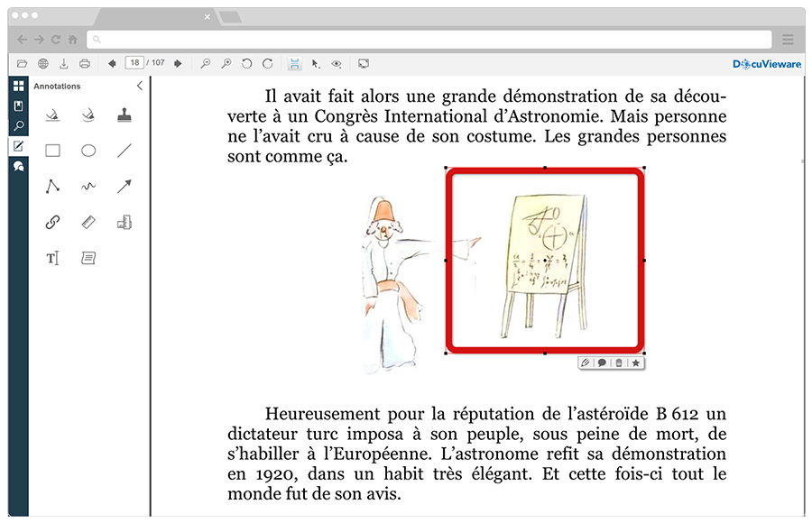Open the text search panel tab
This screenshot has height=523, width=812.
(x=19, y=126)
